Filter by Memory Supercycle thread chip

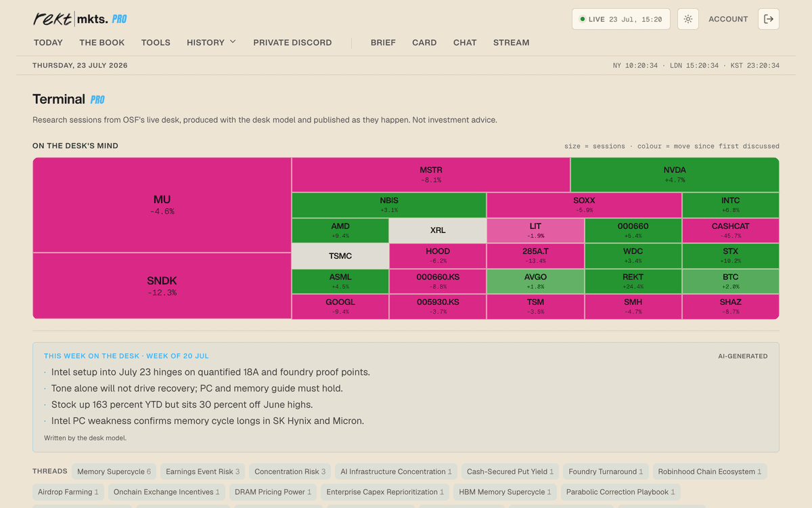pyautogui.click(x=114, y=471)
